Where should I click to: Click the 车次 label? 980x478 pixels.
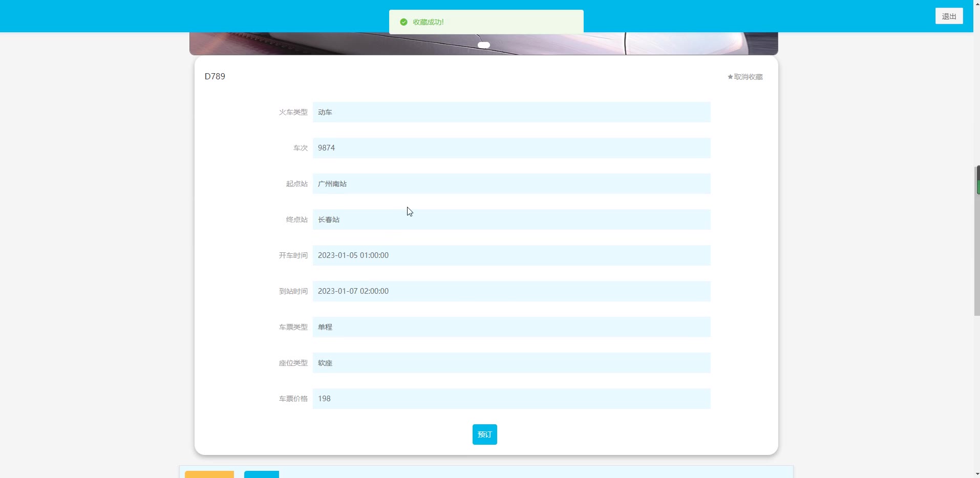tap(300, 148)
